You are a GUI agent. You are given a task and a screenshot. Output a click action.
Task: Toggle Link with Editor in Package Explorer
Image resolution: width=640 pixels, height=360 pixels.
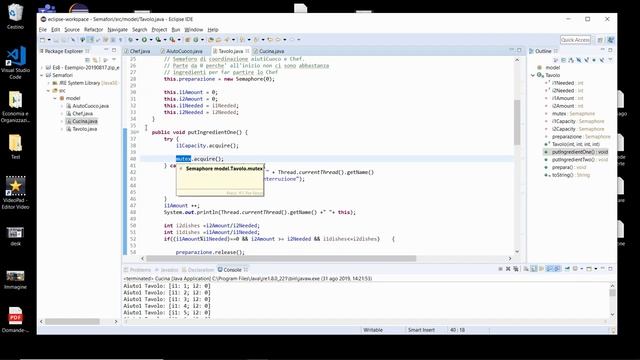click(96, 60)
